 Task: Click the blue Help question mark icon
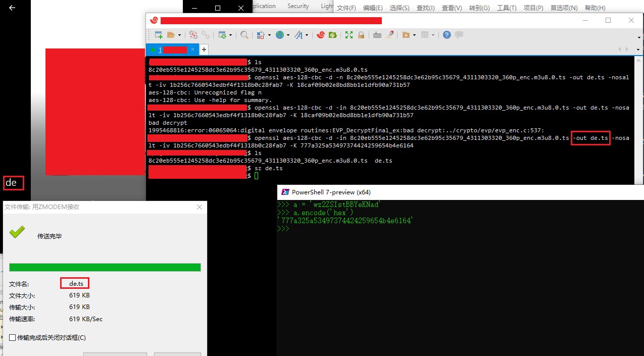point(447,35)
